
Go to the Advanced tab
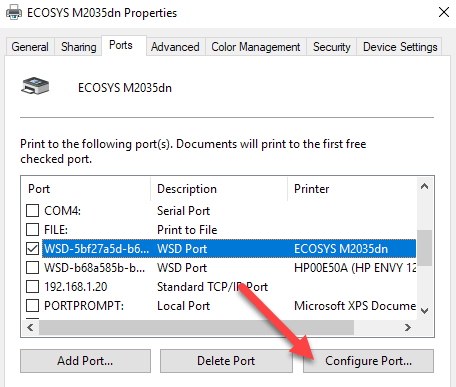[x=175, y=47]
